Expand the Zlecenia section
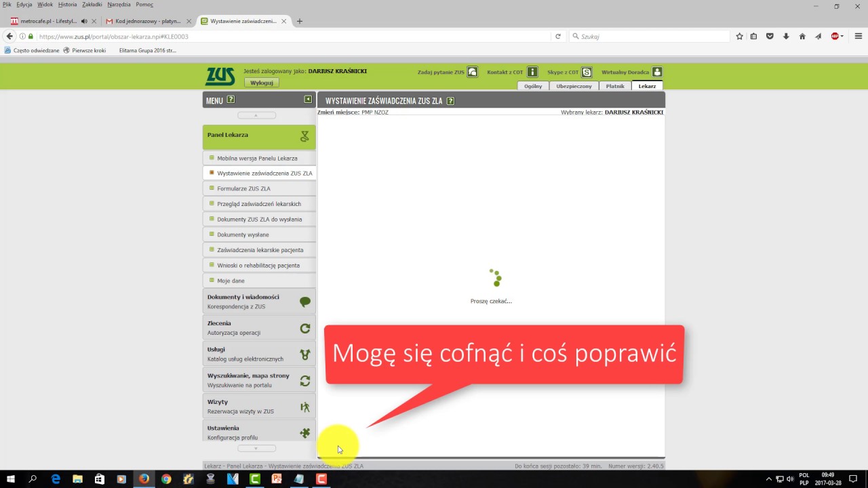The height and width of the screenshot is (488, 868). click(259, 328)
